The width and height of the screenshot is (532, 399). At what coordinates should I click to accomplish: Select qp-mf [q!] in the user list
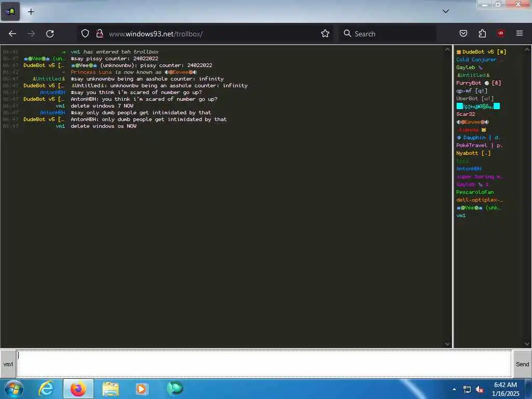[x=472, y=90]
